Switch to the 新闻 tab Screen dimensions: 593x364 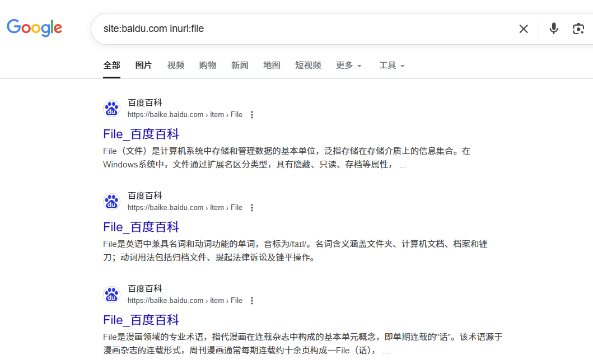(x=240, y=66)
